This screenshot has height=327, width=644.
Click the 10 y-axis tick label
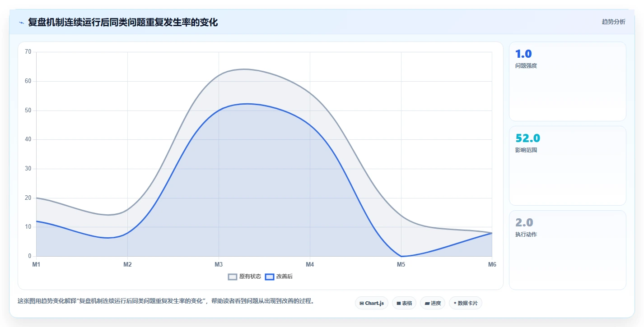click(28, 227)
